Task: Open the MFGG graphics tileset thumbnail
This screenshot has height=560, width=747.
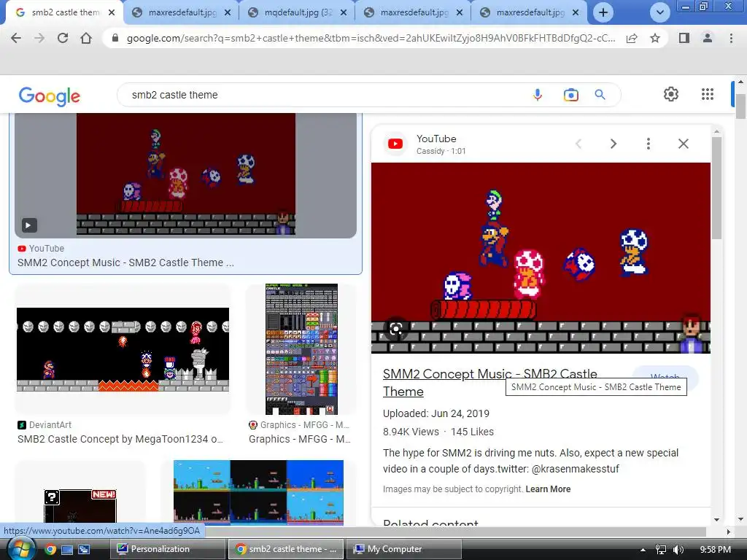Action: pyautogui.click(x=301, y=349)
